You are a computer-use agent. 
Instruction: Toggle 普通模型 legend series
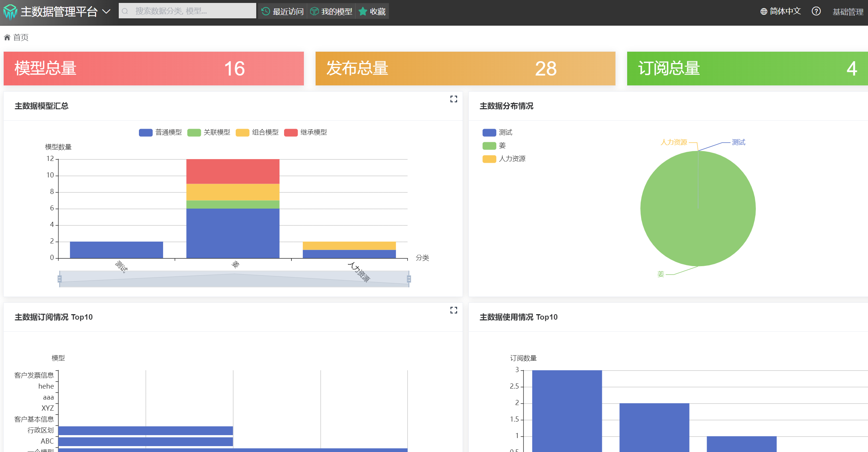point(160,132)
